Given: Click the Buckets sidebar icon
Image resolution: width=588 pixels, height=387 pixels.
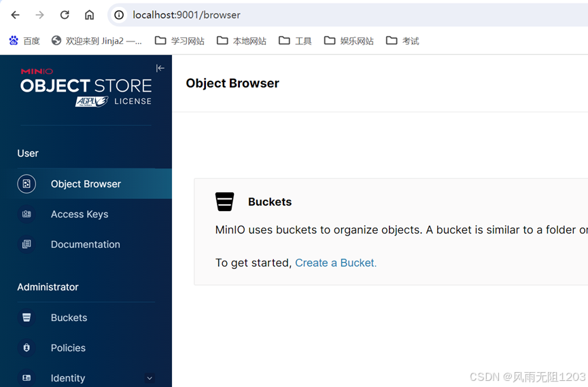Looking at the screenshot, I should [27, 317].
